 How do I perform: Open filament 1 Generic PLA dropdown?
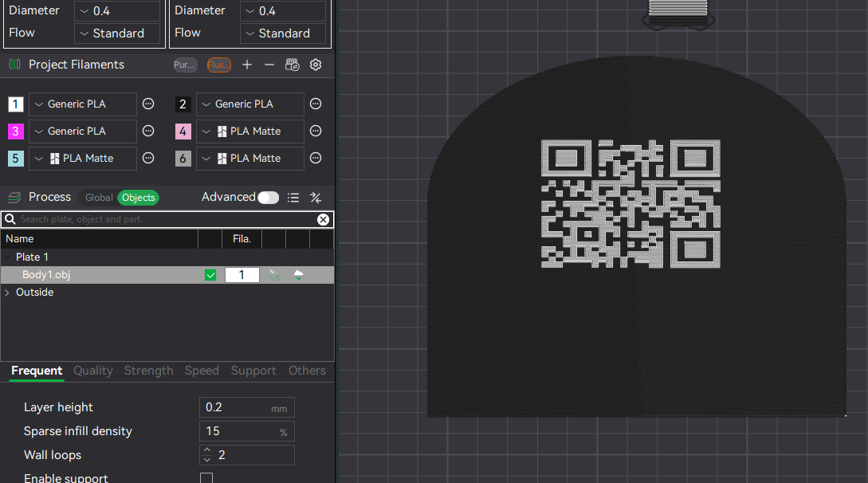click(x=82, y=104)
